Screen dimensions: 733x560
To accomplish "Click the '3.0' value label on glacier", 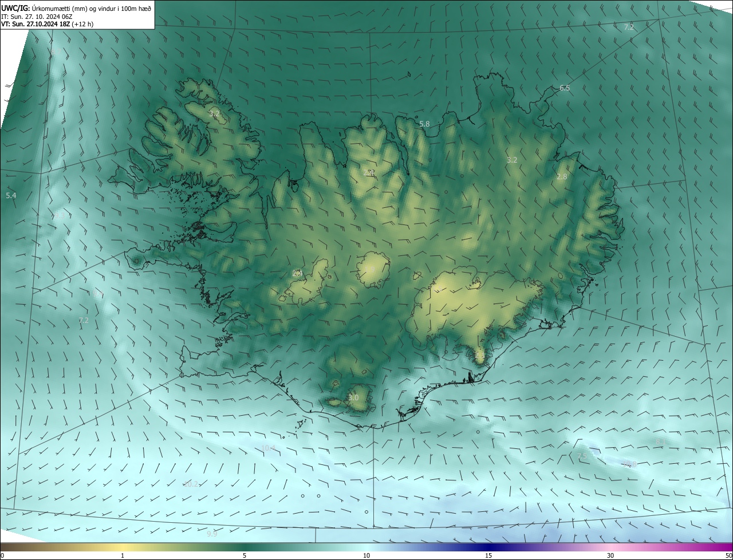I will pyautogui.click(x=353, y=397).
